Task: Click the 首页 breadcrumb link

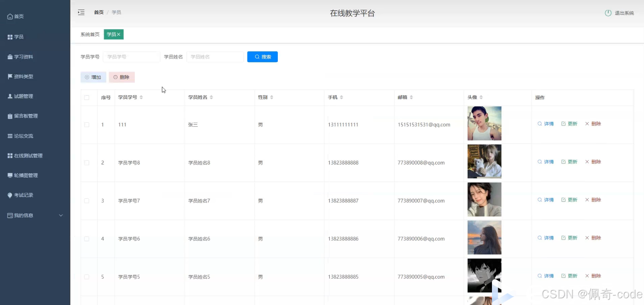Action: pyautogui.click(x=99, y=13)
